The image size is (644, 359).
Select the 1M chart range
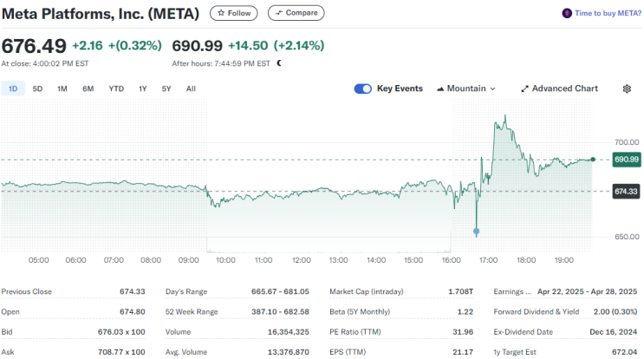[x=62, y=88]
